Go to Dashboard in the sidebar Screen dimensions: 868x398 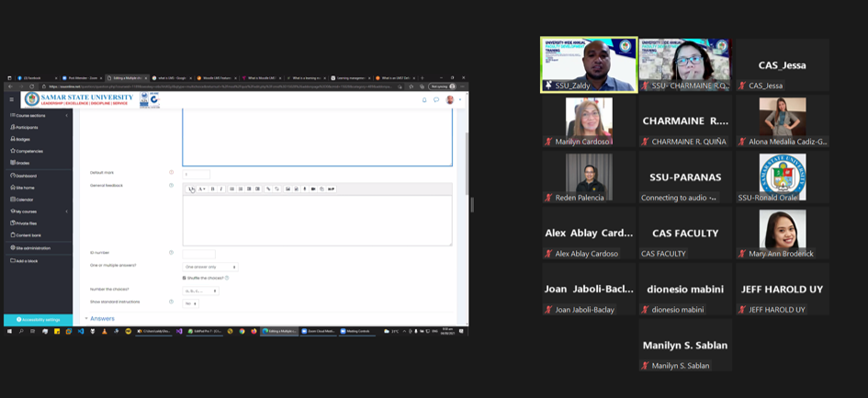tap(26, 176)
